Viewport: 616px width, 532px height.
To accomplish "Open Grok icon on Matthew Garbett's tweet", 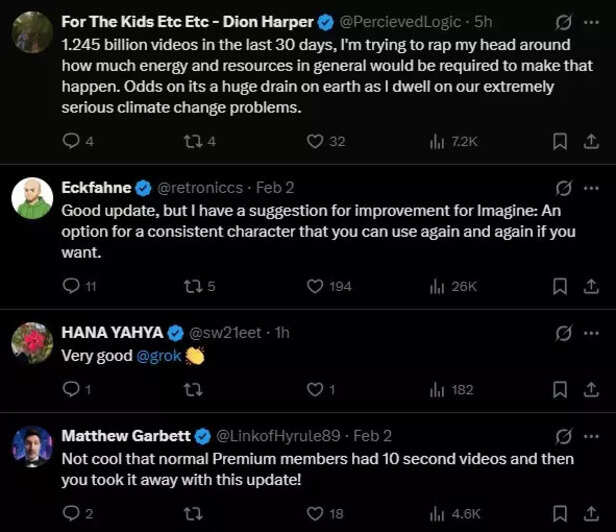I will (x=563, y=436).
